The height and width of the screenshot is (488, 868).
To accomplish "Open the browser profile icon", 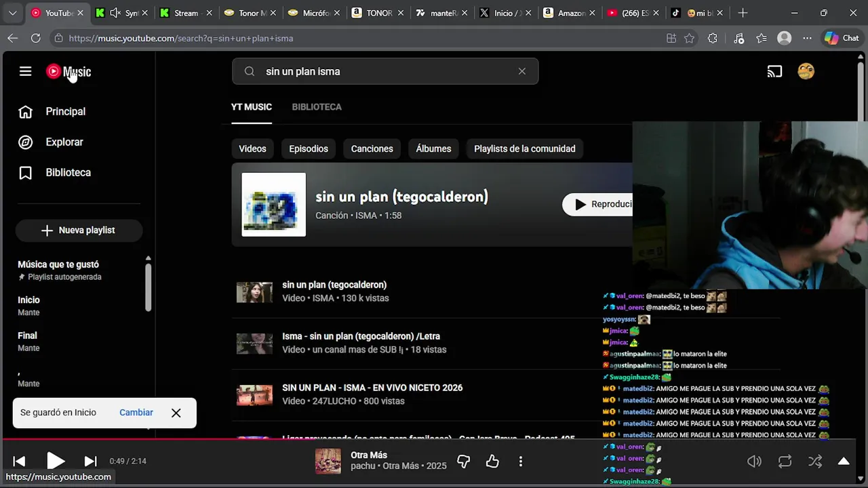I will tap(785, 39).
